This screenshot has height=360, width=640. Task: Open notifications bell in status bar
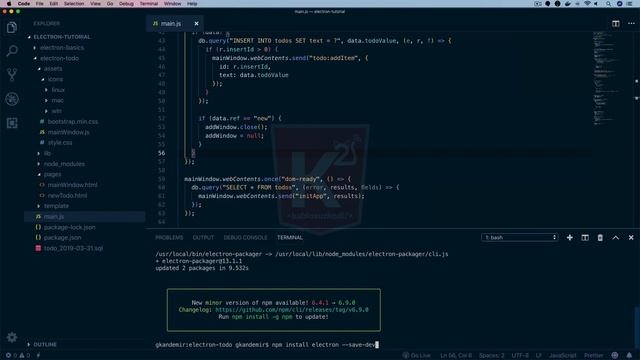tap(629, 355)
